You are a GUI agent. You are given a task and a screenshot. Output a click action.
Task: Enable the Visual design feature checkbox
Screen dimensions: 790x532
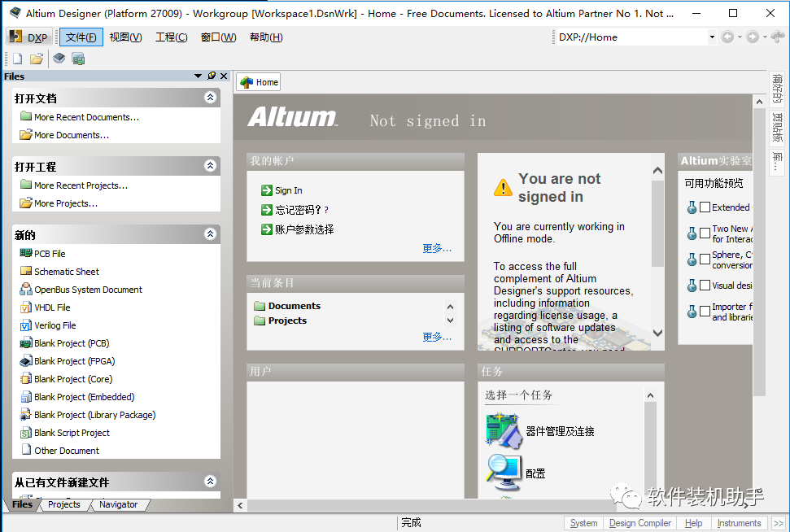click(x=705, y=286)
